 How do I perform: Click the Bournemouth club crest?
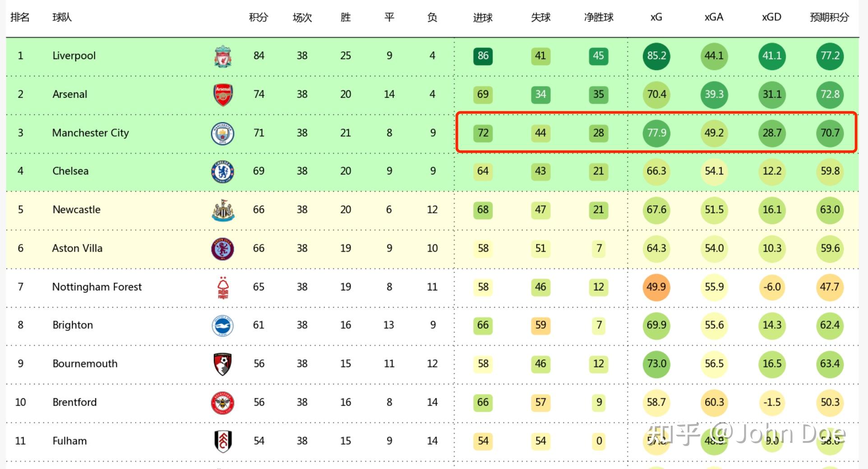pos(222,364)
